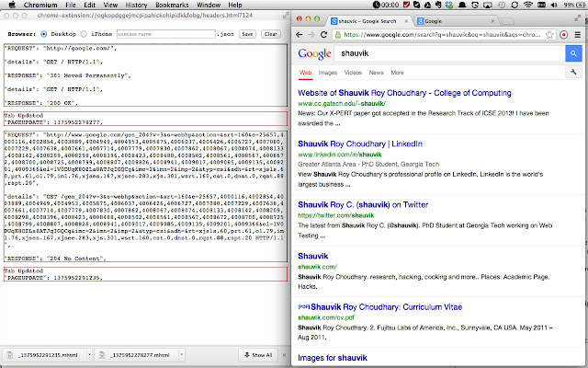This screenshot has width=588, height=368.
Task: Select the Web search tab
Action: point(305,73)
